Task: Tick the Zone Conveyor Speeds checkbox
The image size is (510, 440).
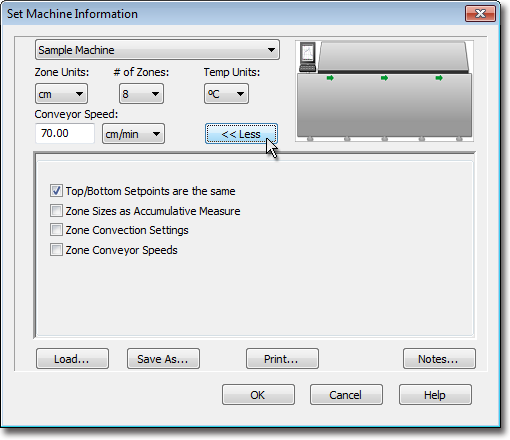Action: click(x=56, y=250)
